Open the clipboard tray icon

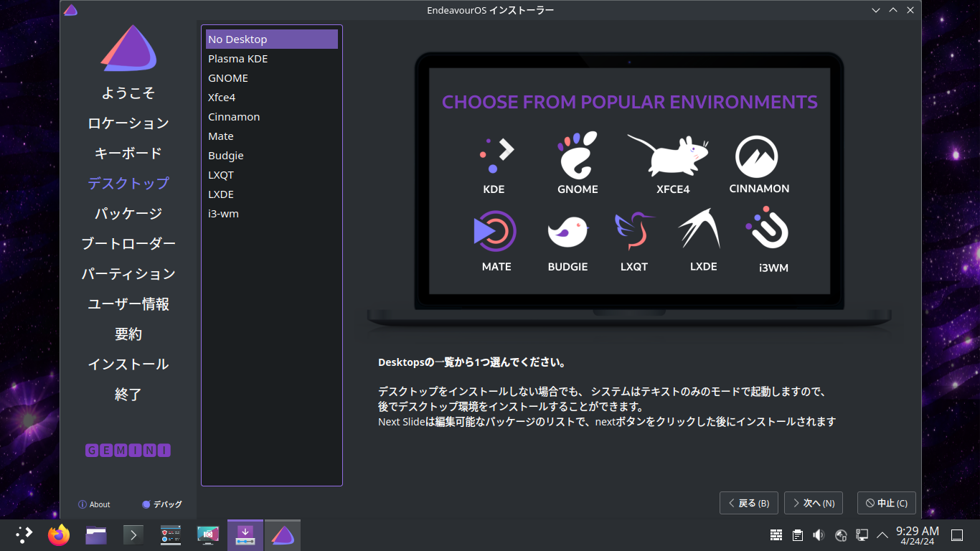point(798,535)
